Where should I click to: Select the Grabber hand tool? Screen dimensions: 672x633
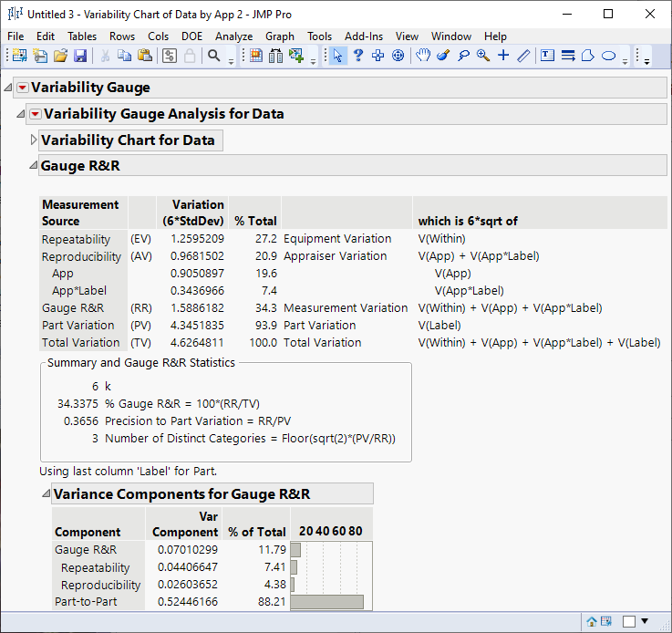point(423,56)
